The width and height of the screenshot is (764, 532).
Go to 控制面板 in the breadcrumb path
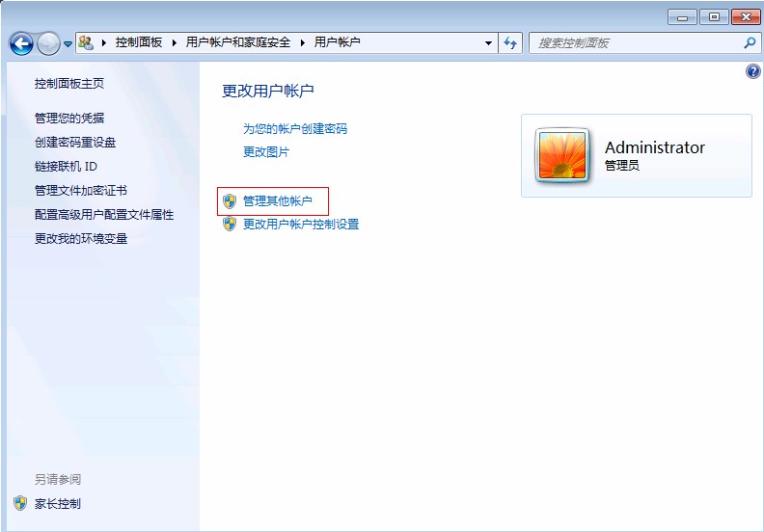(139, 43)
